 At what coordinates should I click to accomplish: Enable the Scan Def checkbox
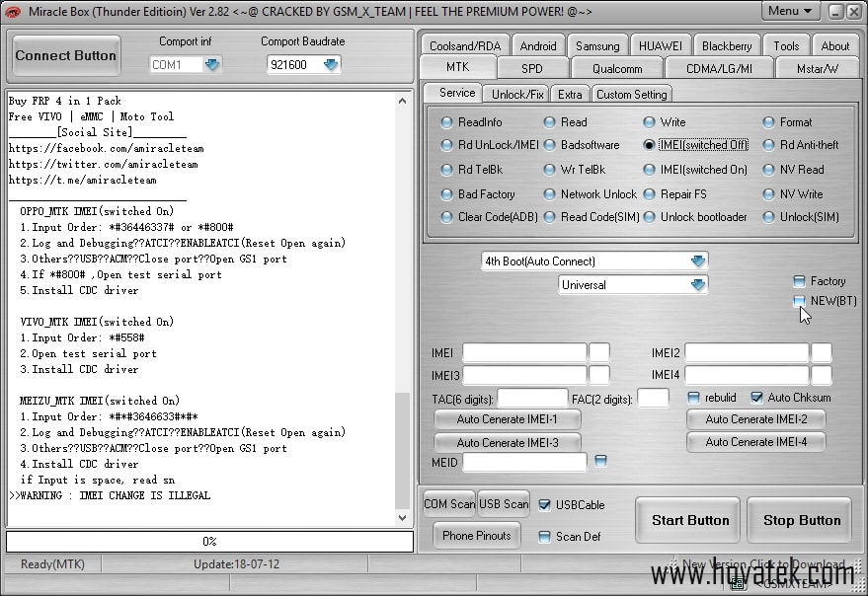[544, 536]
